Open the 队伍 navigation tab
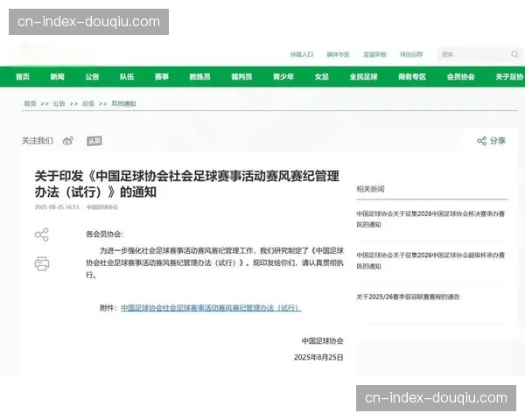This screenshot has height=420, width=525. (x=127, y=77)
